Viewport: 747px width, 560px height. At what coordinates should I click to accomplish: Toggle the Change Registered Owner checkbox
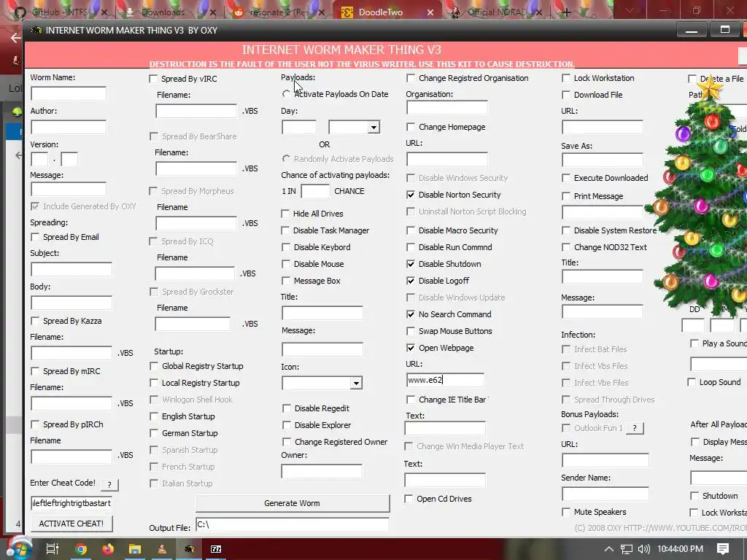pyautogui.click(x=286, y=443)
